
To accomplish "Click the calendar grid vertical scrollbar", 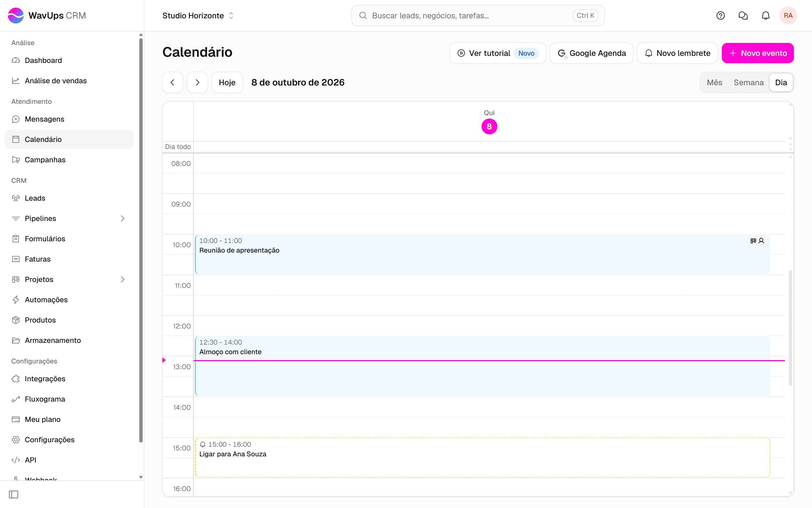I will (x=791, y=328).
